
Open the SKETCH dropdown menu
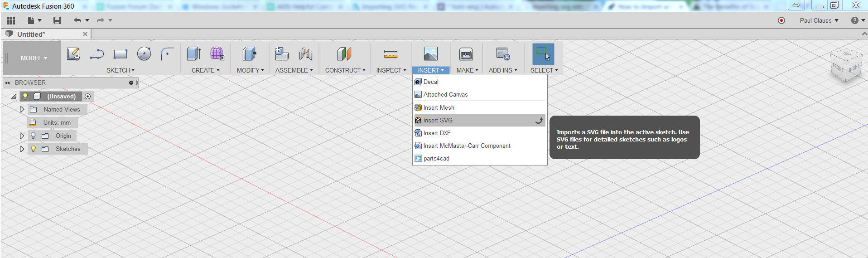(x=121, y=70)
